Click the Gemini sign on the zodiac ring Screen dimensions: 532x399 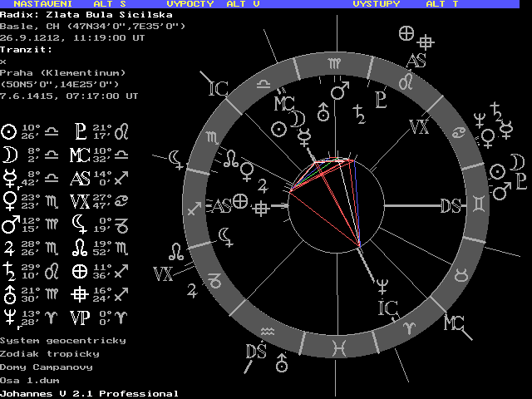pos(480,204)
